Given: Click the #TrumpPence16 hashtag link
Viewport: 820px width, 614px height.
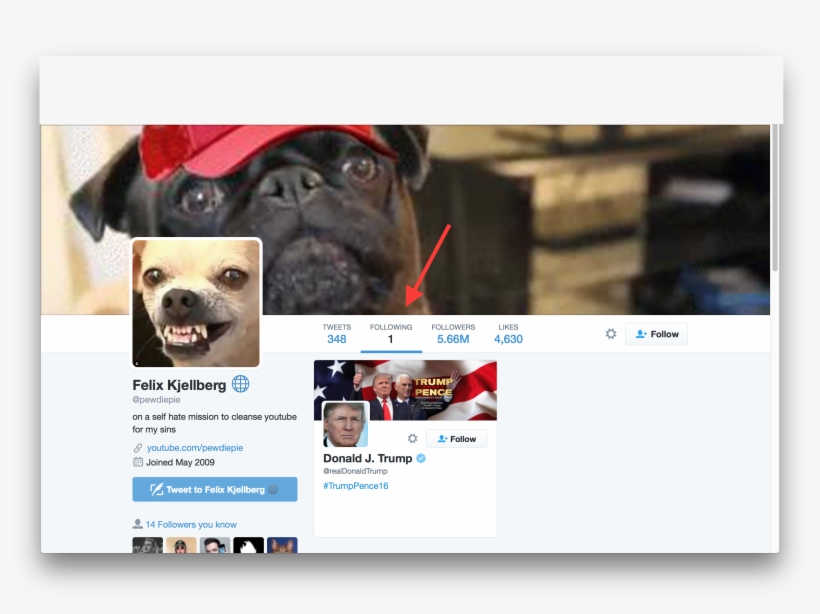Looking at the screenshot, I should [x=356, y=486].
